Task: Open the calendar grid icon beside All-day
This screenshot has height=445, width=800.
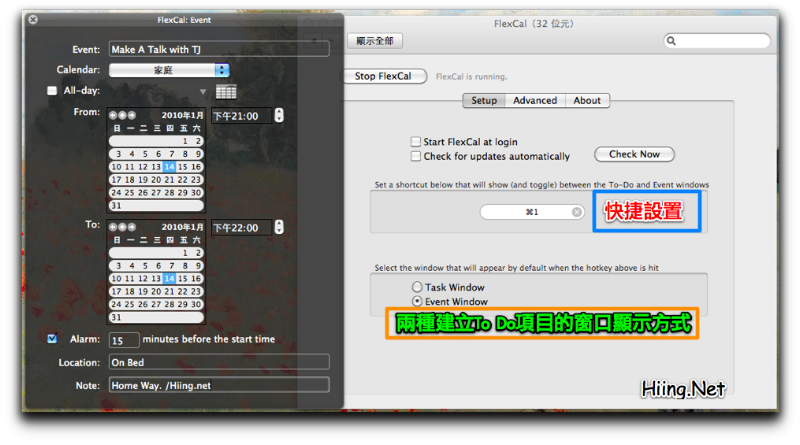Action: (226, 92)
